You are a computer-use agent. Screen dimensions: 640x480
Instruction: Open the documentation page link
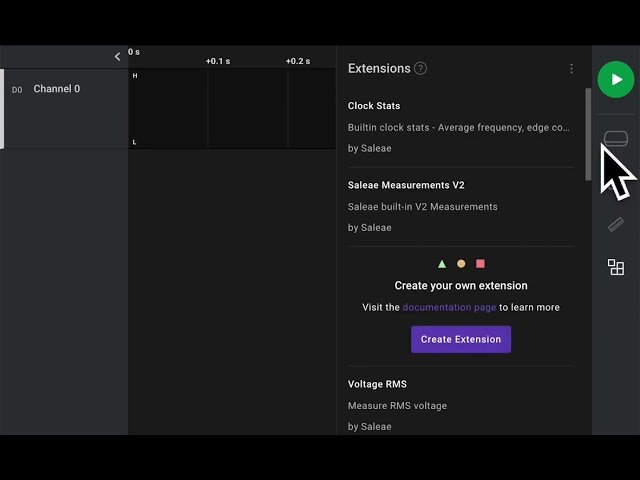click(449, 307)
